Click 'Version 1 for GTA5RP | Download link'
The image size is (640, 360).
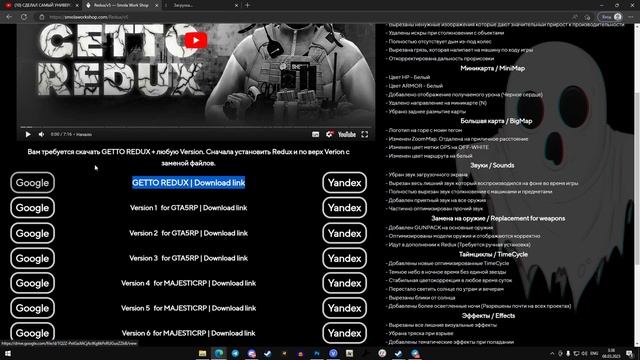189,208
